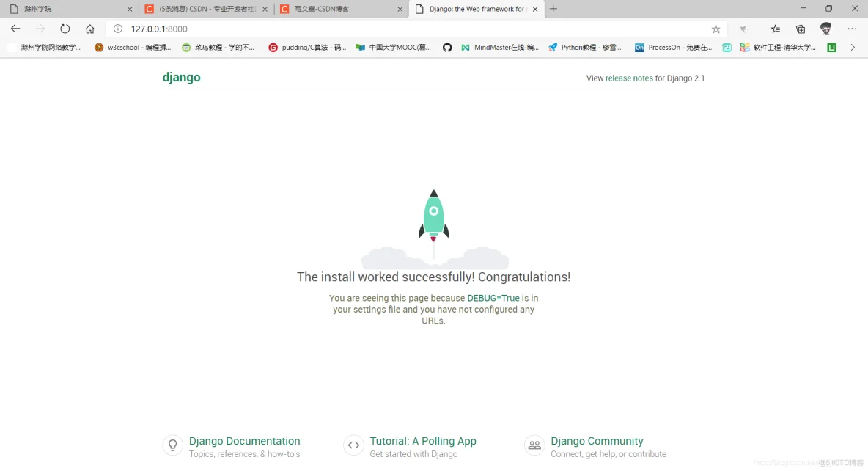Click the django logo heading

click(x=182, y=78)
